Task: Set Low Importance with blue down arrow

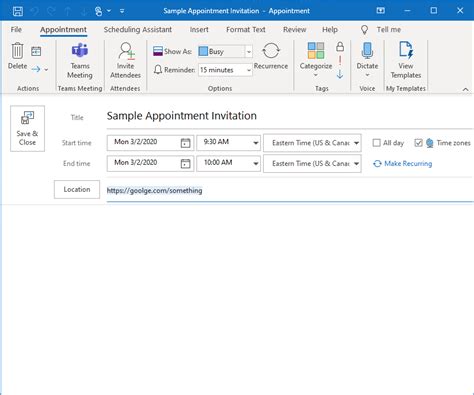Action: (340, 74)
